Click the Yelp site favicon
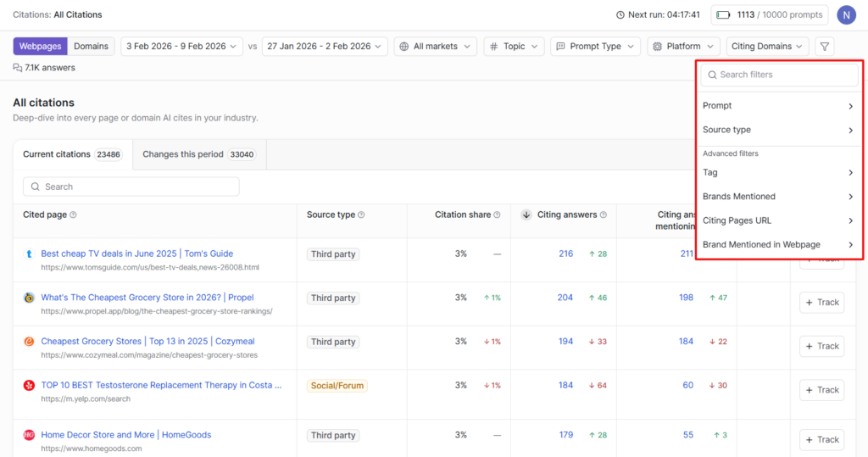Image resolution: width=868 pixels, height=457 pixels. (29, 385)
